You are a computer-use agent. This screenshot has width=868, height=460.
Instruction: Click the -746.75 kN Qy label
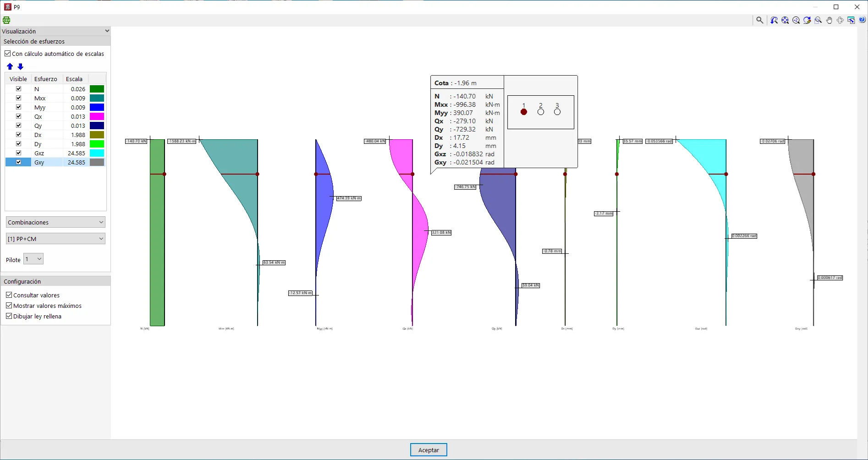[x=466, y=187]
